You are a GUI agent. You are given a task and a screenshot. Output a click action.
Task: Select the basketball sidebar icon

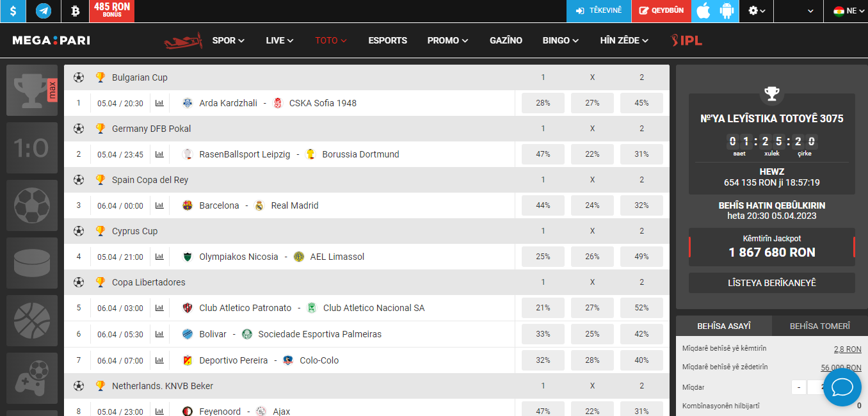tap(32, 321)
